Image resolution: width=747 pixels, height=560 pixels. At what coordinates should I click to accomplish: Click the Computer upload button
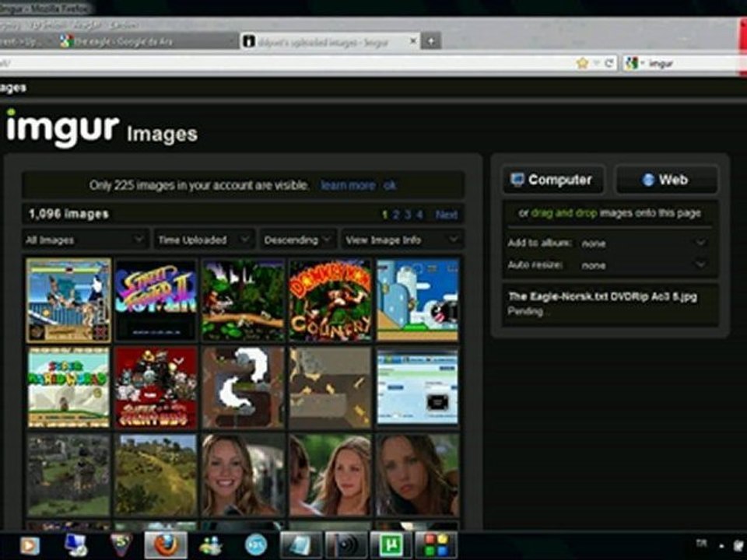point(553,180)
